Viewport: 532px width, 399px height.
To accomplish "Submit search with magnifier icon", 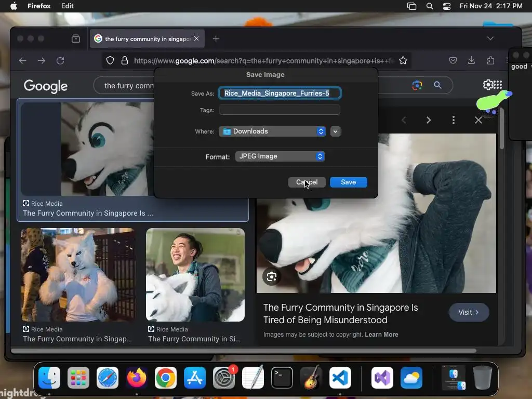I will pyautogui.click(x=437, y=85).
